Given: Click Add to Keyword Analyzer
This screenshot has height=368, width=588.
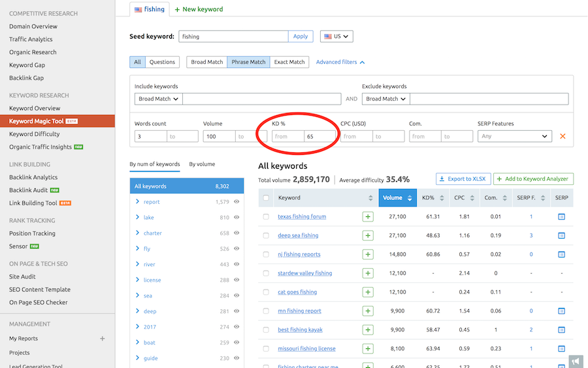Looking at the screenshot, I should point(533,179).
